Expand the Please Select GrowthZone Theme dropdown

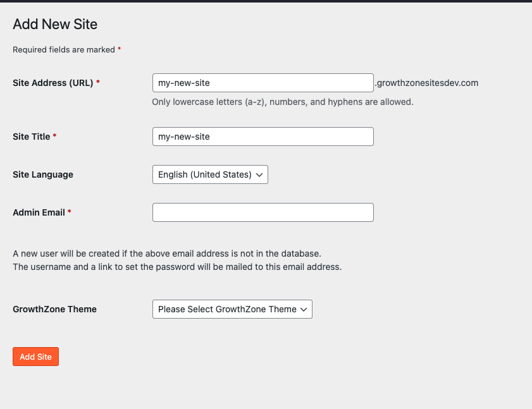[x=232, y=309]
